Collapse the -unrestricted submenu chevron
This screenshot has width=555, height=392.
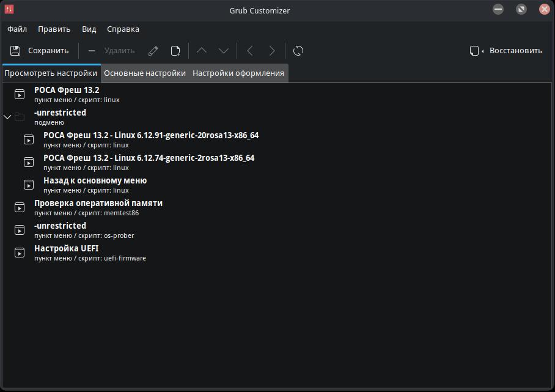click(x=7, y=117)
